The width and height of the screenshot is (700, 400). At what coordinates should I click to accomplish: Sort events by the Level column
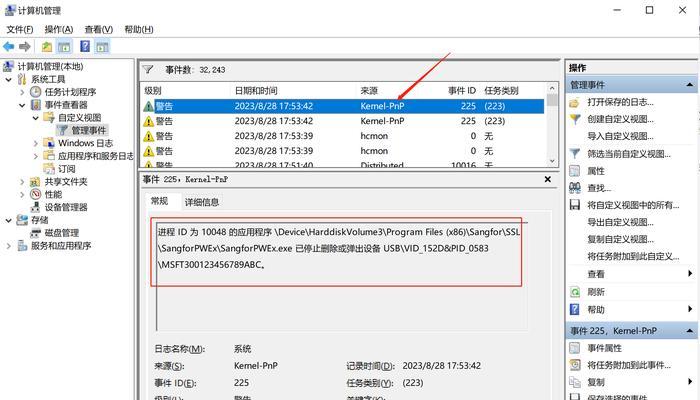[x=185, y=91]
